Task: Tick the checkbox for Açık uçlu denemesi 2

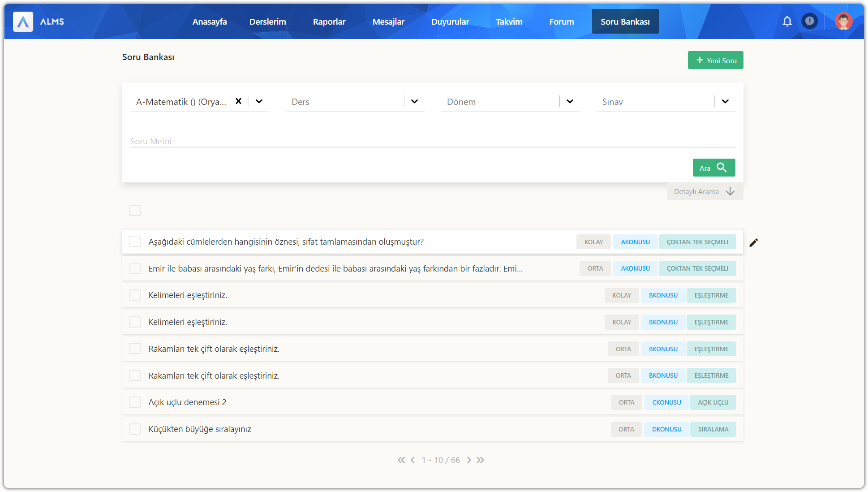Action: [135, 402]
